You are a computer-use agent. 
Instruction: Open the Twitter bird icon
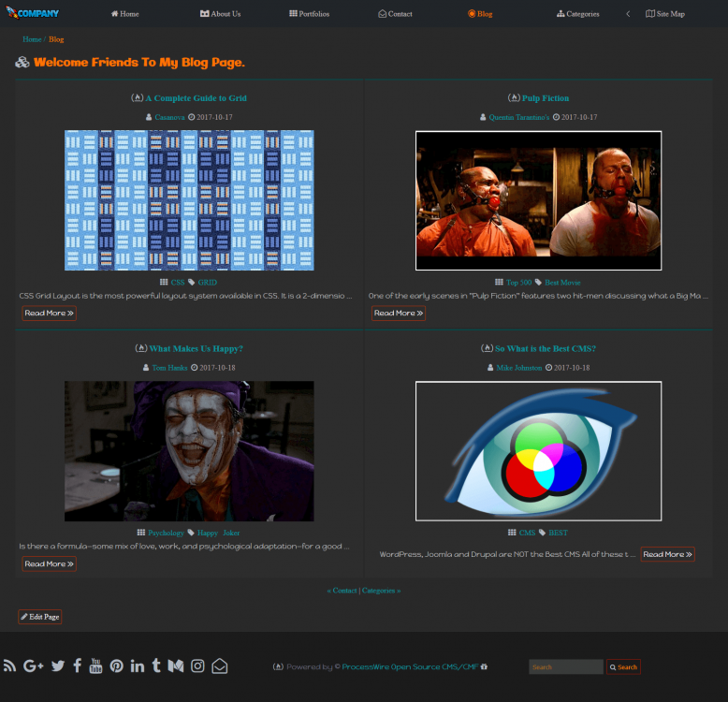tap(58, 666)
